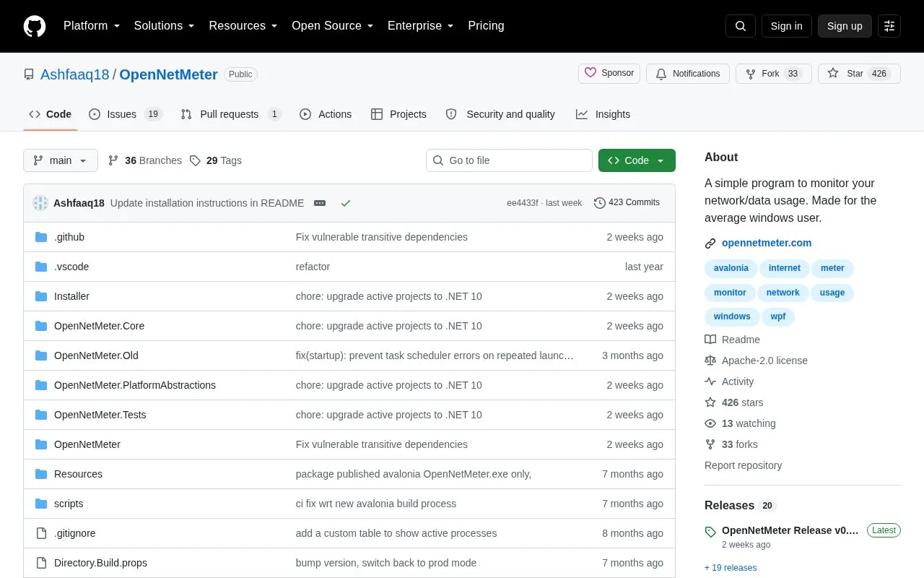This screenshot has height=578, width=924.
Task: Open the Enterprise dropdown menu
Action: click(421, 26)
